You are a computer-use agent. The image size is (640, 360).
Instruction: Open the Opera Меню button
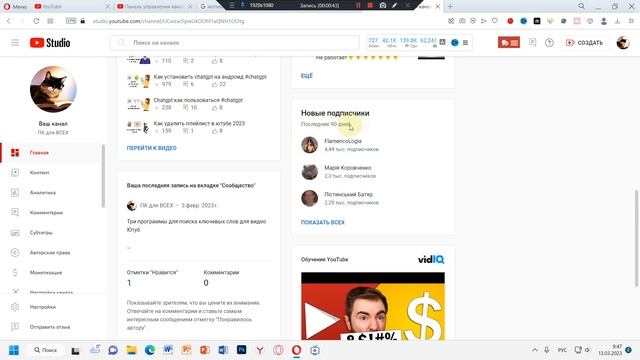point(15,7)
